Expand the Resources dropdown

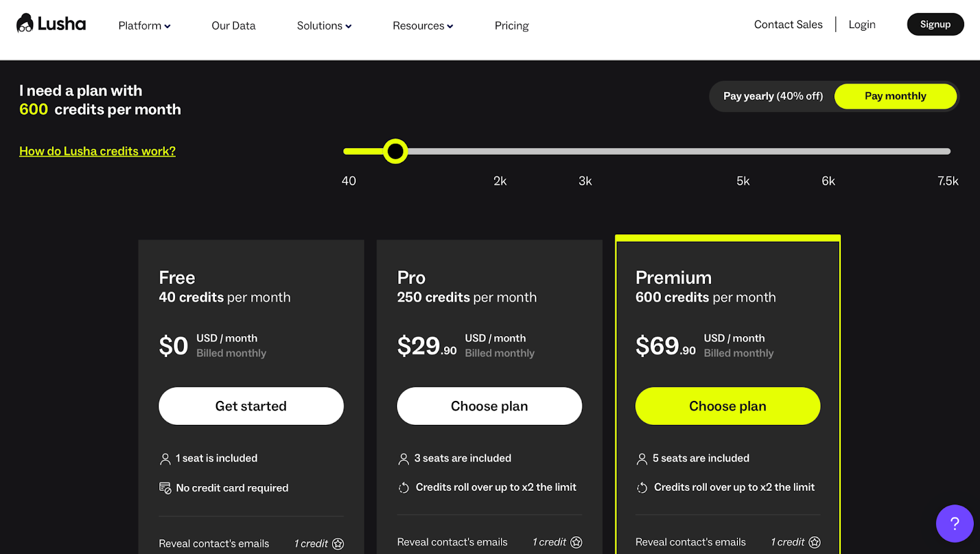tap(422, 26)
